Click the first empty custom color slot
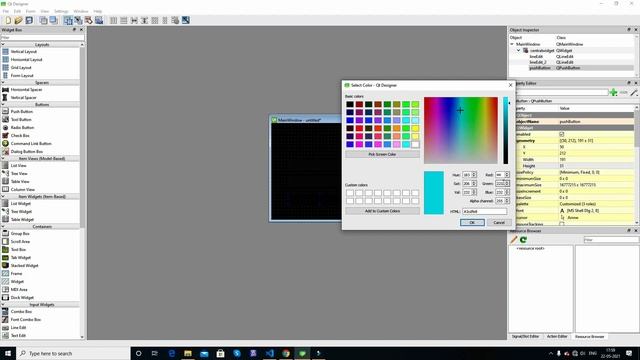The width and height of the screenshot is (640, 360). point(350,193)
